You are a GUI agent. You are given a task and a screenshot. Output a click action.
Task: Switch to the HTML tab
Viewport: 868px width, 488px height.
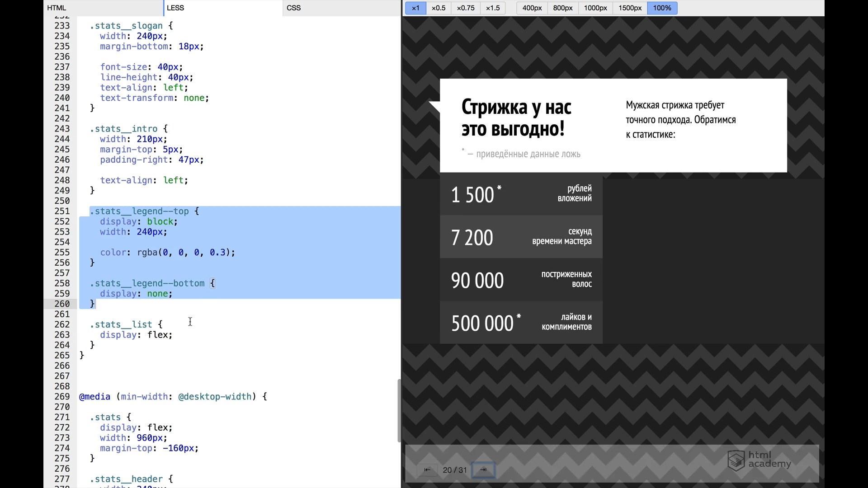pyautogui.click(x=57, y=8)
